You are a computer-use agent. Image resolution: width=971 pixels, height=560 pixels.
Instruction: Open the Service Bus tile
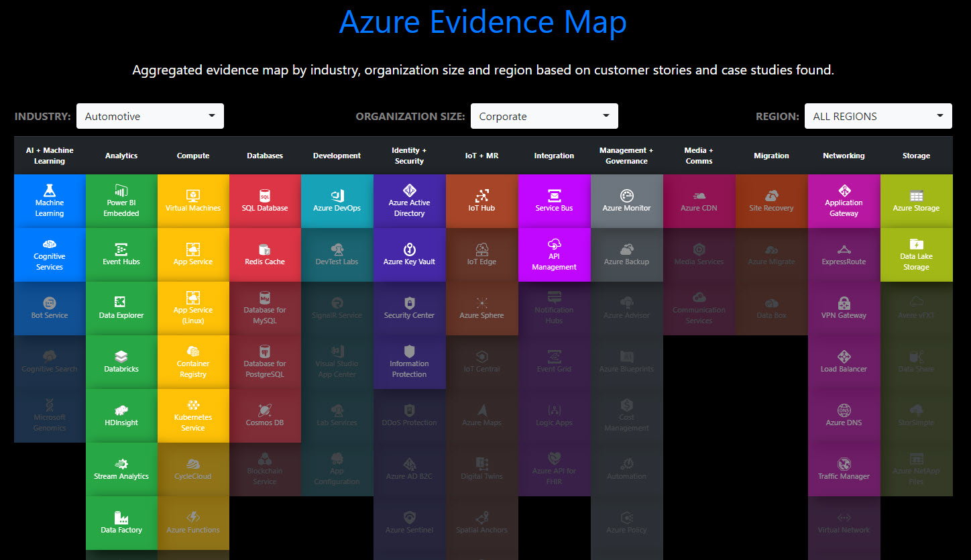point(555,201)
